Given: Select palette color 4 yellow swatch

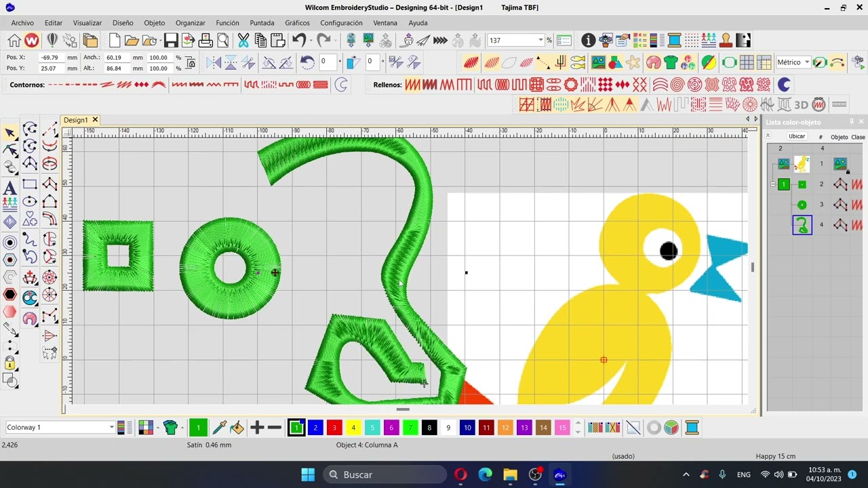Looking at the screenshot, I should click(x=353, y=428).
